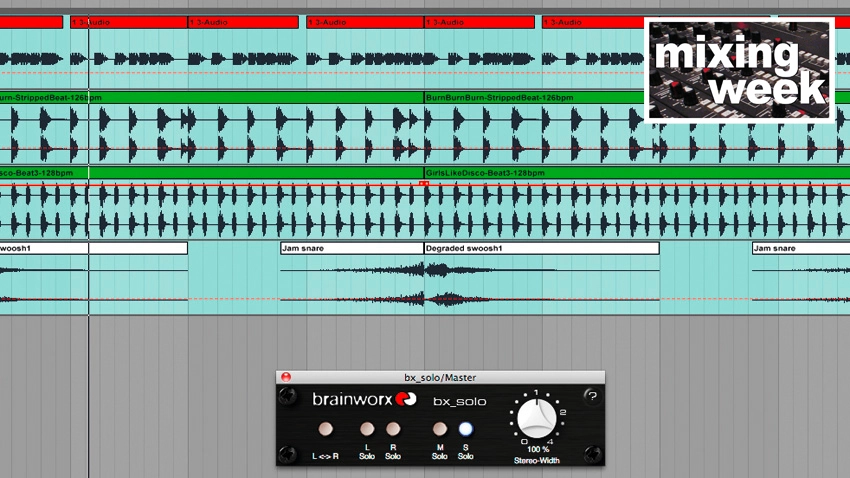Enable the M Solo button

(x=440, y=429)
